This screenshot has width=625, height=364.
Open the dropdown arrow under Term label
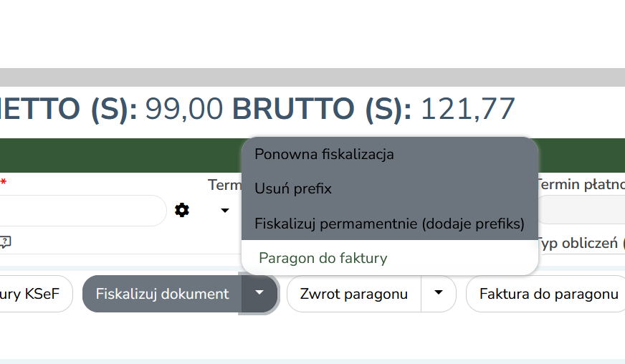click(x=225, y=211)
